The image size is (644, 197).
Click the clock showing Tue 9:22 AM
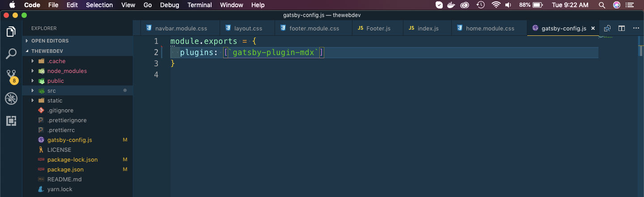tap(570, 5)
